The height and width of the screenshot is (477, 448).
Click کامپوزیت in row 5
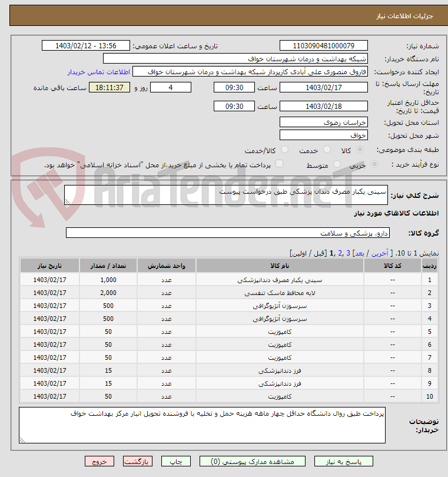coord(280,332)
